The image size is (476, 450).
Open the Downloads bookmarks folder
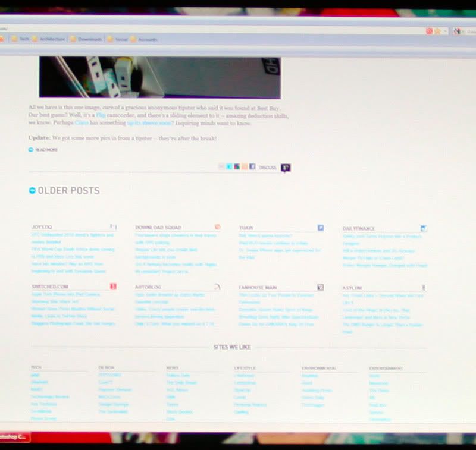pos(86,39)
